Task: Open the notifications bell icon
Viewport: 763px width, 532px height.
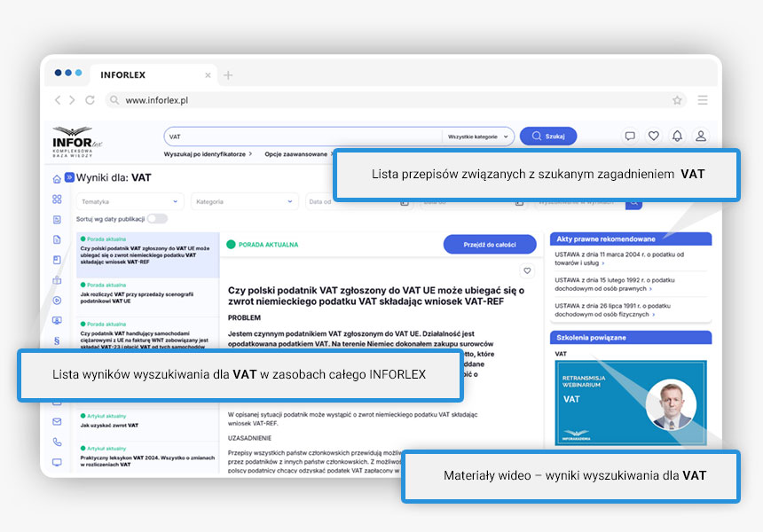Action: 677,136
